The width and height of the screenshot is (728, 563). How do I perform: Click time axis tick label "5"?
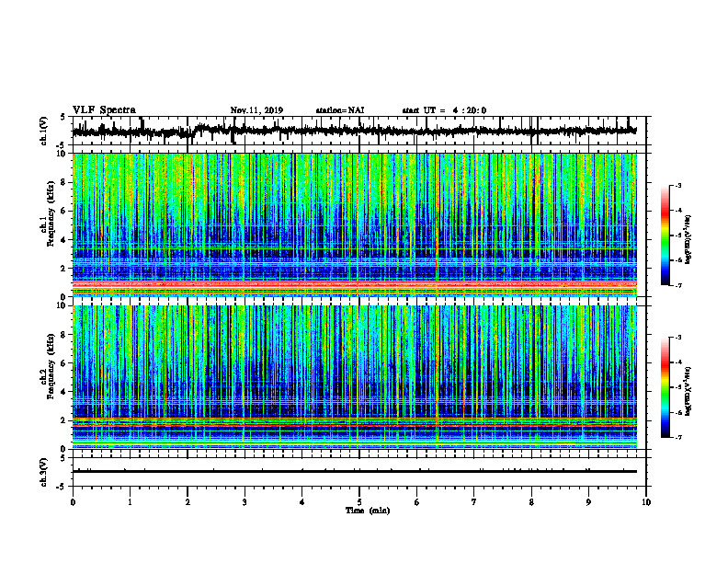click(359, 502)
